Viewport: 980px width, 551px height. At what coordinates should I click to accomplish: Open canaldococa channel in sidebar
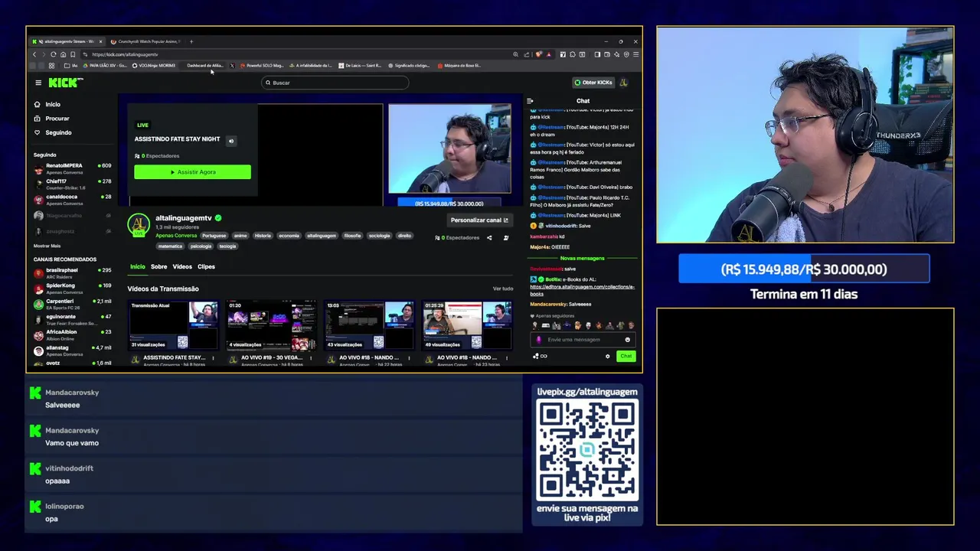point(72,199)
